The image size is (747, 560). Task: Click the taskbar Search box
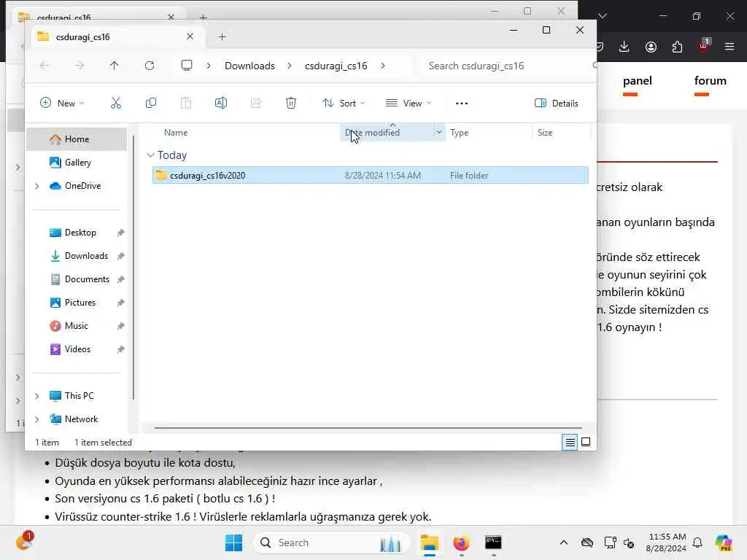point(331,542)
